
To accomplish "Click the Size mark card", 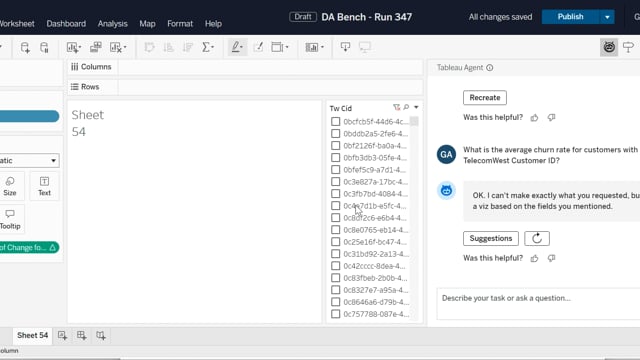I will pos(10,186).
